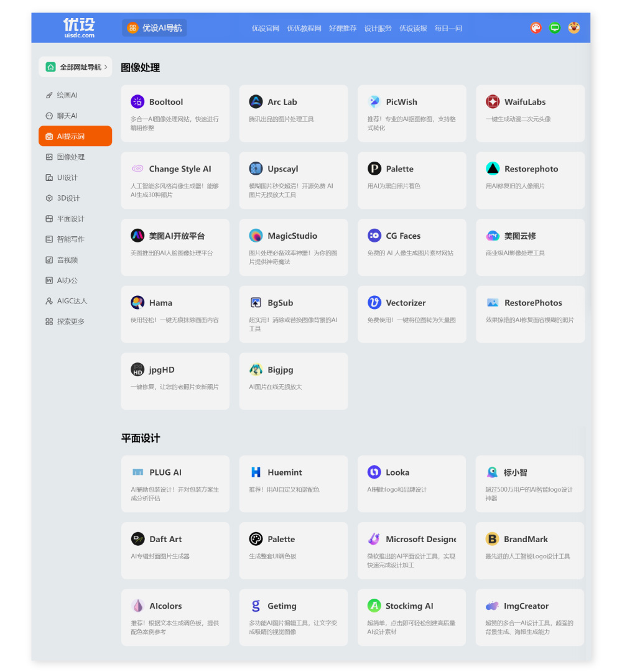
Task: Click the Looka logo icon
Action: [374, 472]
